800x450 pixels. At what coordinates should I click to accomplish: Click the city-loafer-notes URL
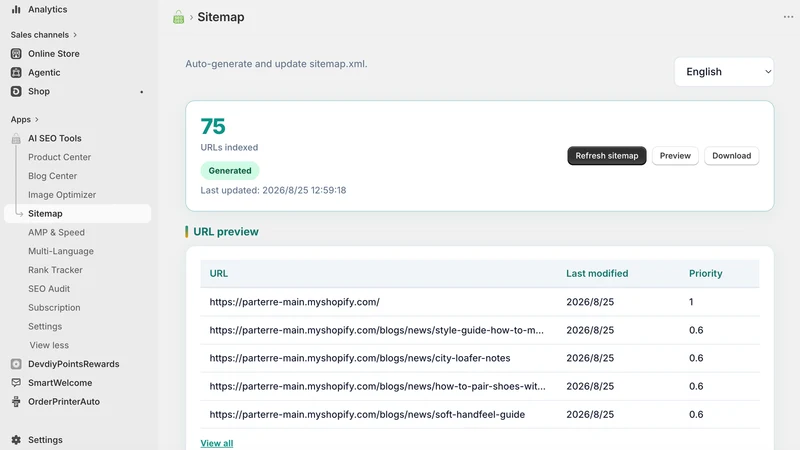[x=360, y=358]
